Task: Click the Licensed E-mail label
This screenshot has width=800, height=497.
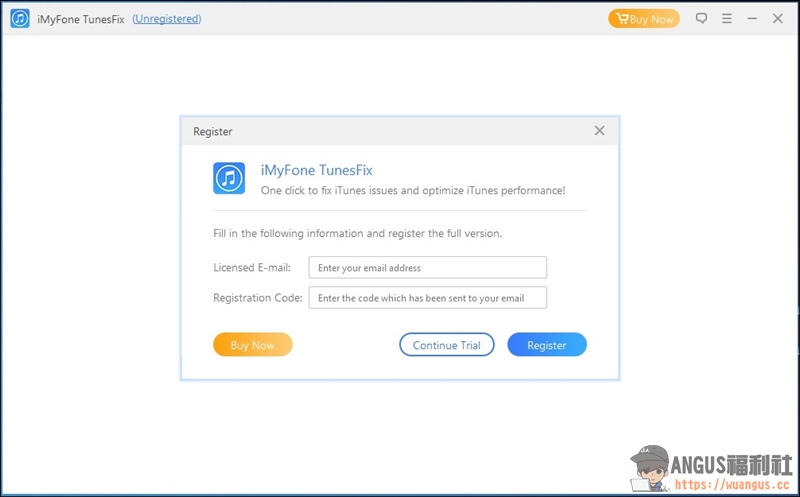Action: tap(252, 267)
